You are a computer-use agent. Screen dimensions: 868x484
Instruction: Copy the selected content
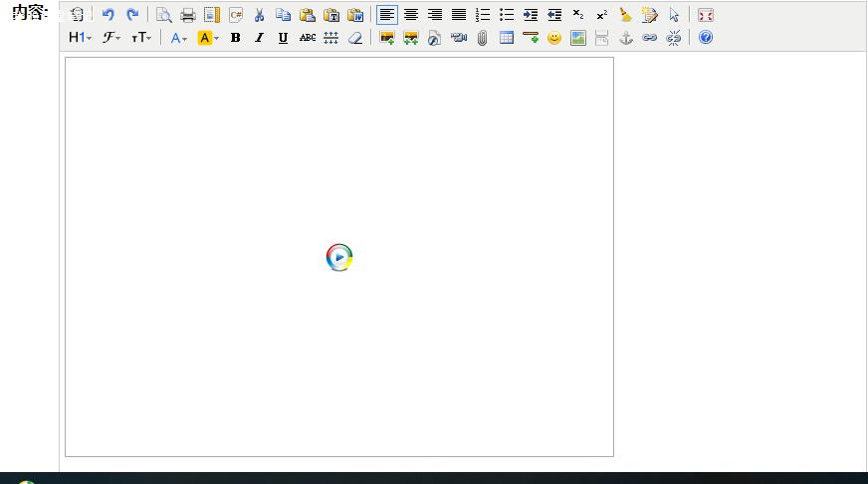pyautogui.click(x=284, y=15)
